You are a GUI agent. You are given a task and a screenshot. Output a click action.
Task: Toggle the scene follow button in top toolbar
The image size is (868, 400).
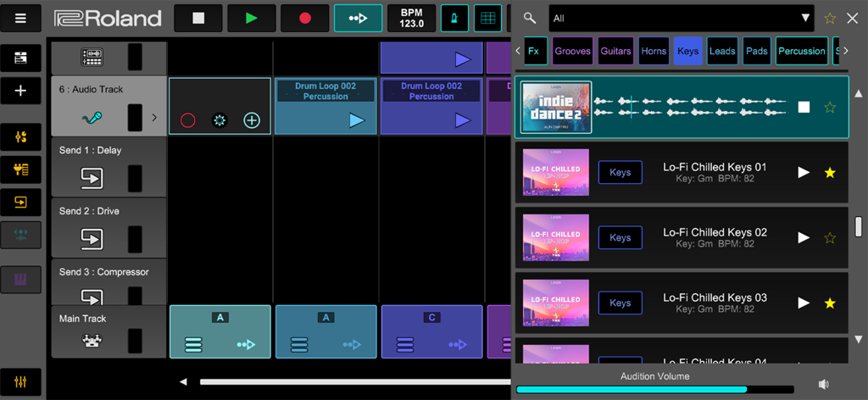[x=358, y=19]
